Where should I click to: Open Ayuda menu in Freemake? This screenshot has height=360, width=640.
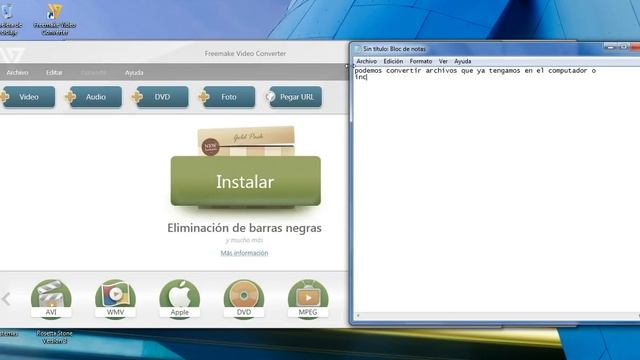(x=134, y=73)
